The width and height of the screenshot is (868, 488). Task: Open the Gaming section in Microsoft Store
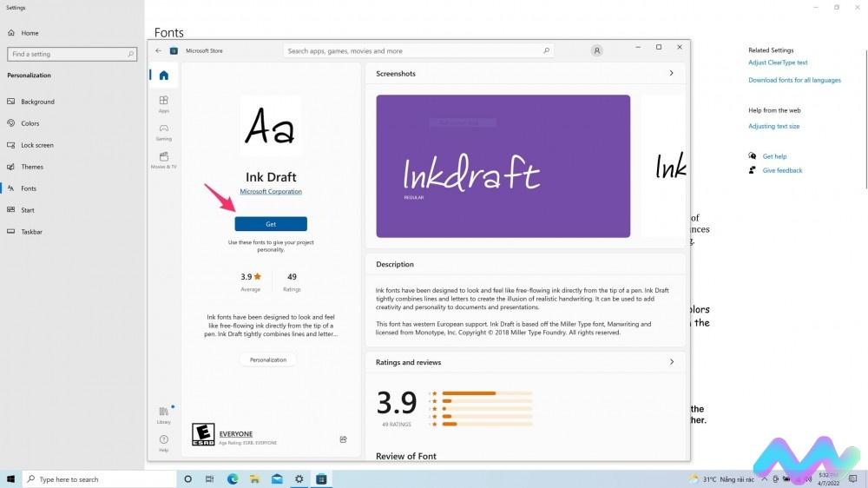point(164,132)
